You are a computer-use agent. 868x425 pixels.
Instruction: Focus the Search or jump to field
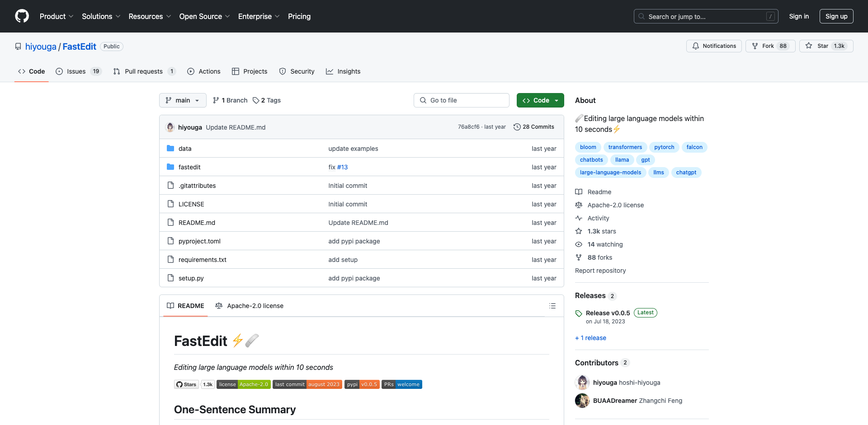point(706,16)
